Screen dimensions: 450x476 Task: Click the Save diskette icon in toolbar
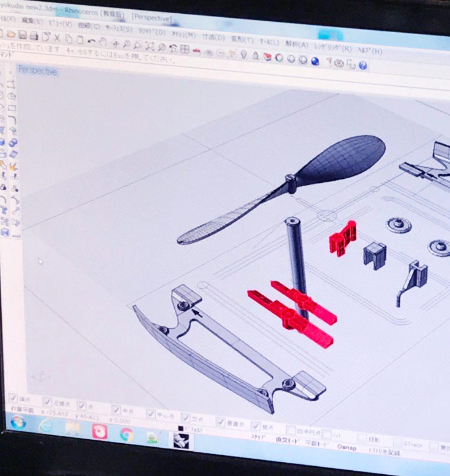coord(22,35)
